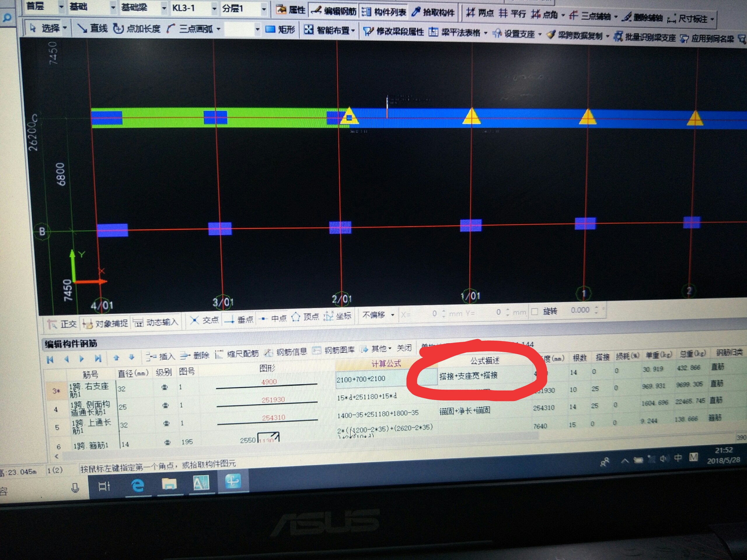
Task: Open Microsoft Edge from taskbar
Action: (x=137, y=486)
